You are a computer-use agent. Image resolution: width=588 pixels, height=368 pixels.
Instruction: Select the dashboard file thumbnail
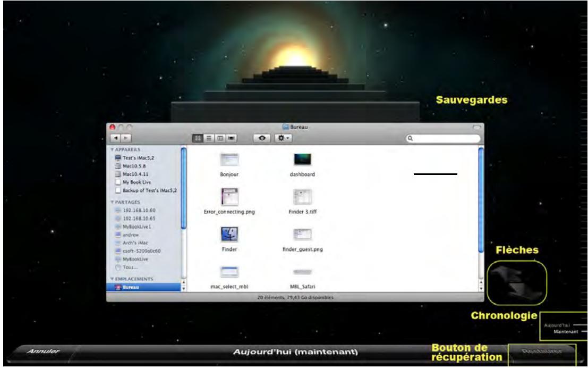(302, 160)
